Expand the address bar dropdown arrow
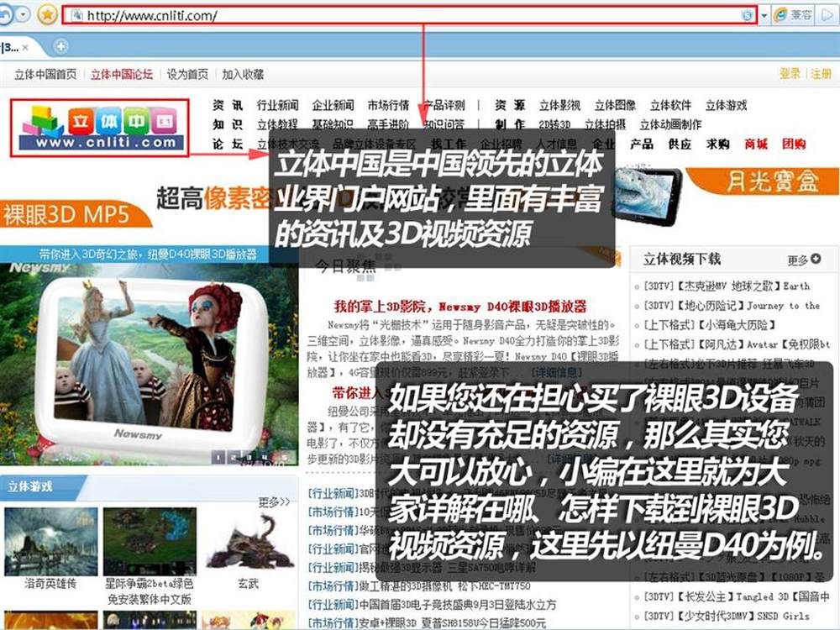 tap(764, 15)
